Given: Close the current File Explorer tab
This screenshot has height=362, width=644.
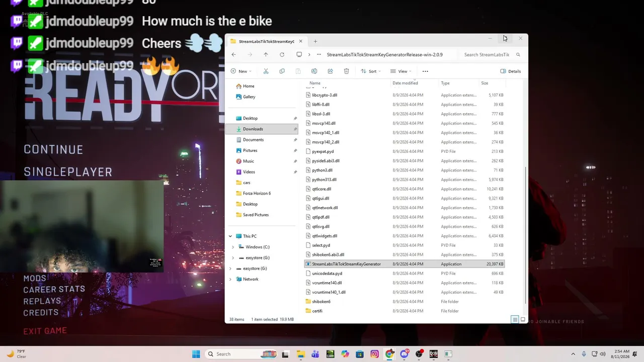Looking at the screenshot, I should pyautogui.click(x=301, y=41).
